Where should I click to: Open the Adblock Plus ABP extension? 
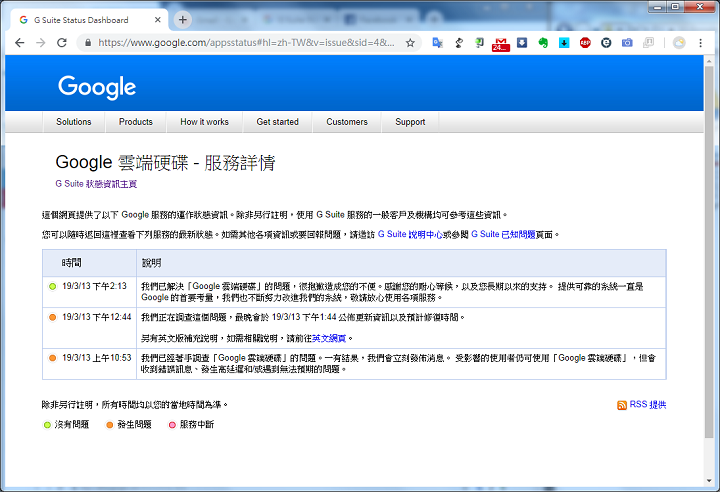pyautogui.click(x=585, y=43)
